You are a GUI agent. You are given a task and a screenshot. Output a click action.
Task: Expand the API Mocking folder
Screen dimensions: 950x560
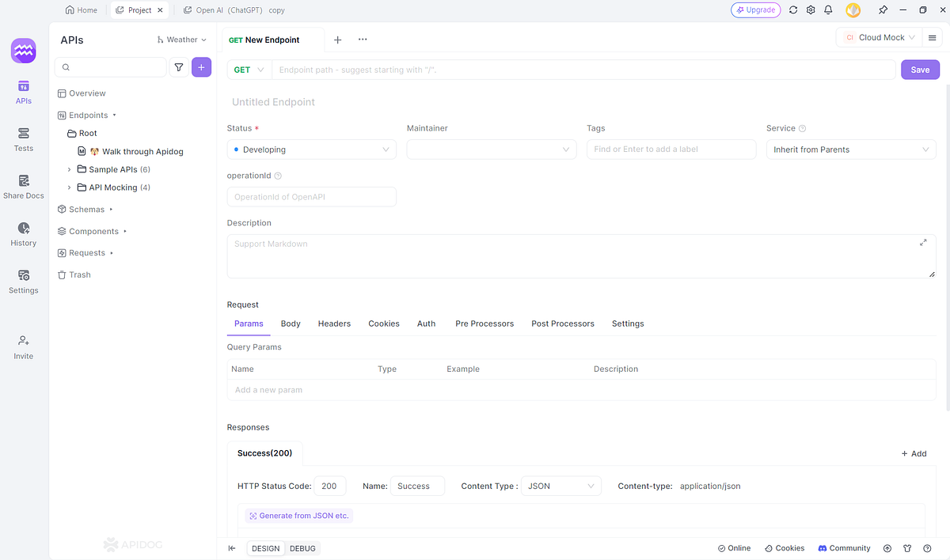(70, 187)
